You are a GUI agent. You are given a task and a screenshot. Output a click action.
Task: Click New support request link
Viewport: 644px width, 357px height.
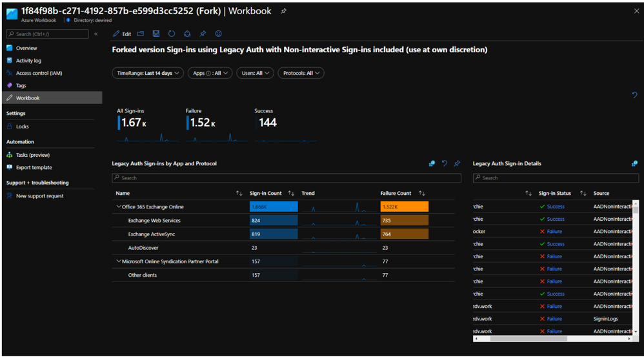[x=39, y=196]
